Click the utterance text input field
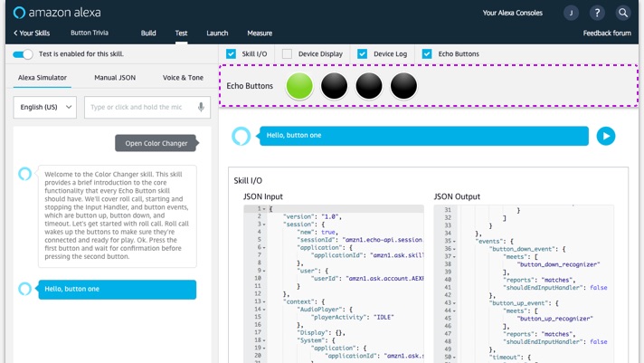This screenshot has height=363, width=644. point(147,108)
